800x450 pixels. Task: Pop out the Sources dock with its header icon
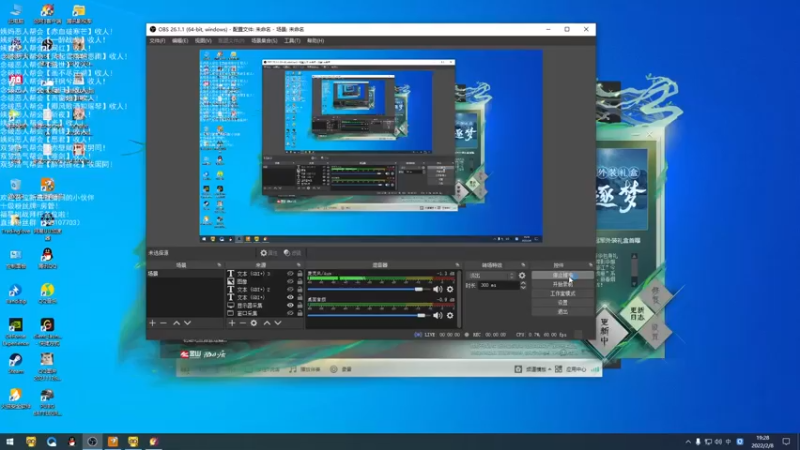(x=298, y=265)
